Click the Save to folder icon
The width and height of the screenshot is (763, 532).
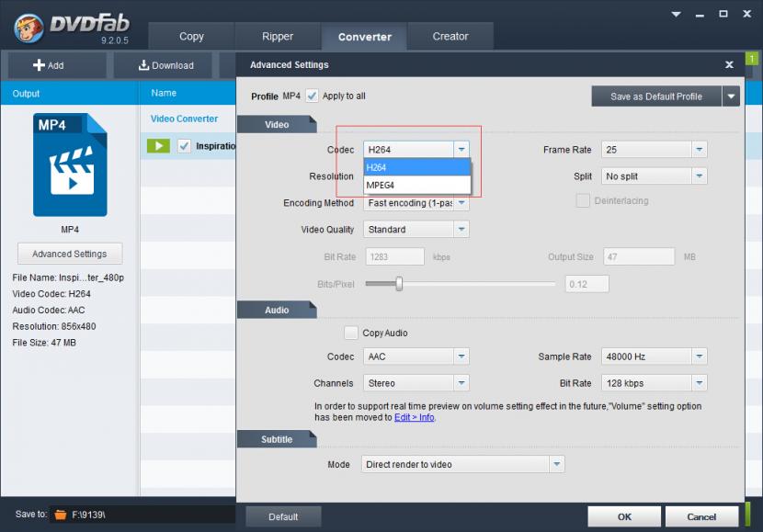[61, 515]
